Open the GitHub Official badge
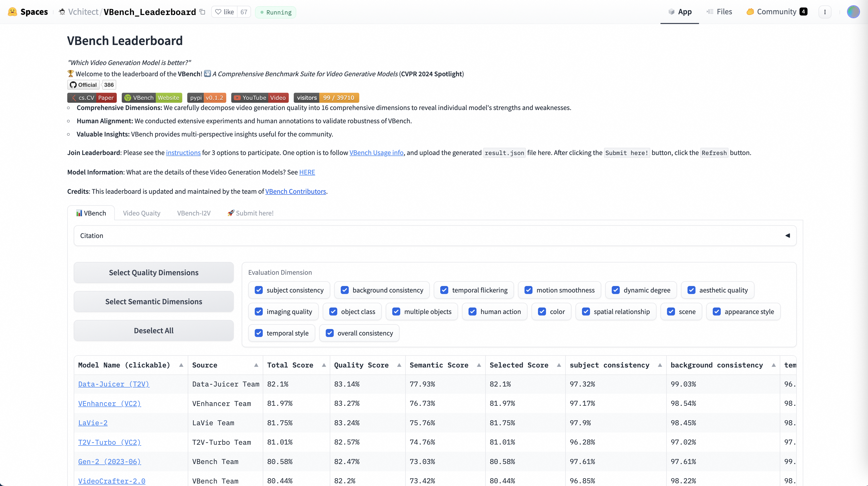The image size is (868, 486). click(x=83, y=85)
